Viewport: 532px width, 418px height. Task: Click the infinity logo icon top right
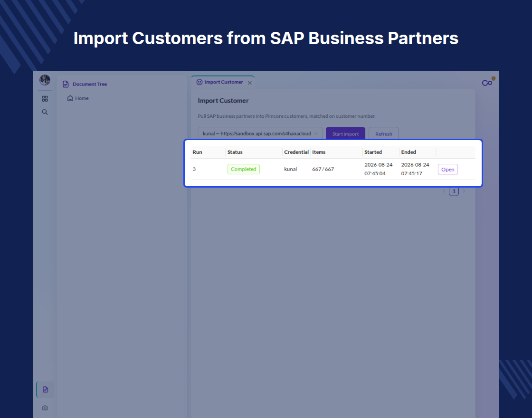click(487, 83)
